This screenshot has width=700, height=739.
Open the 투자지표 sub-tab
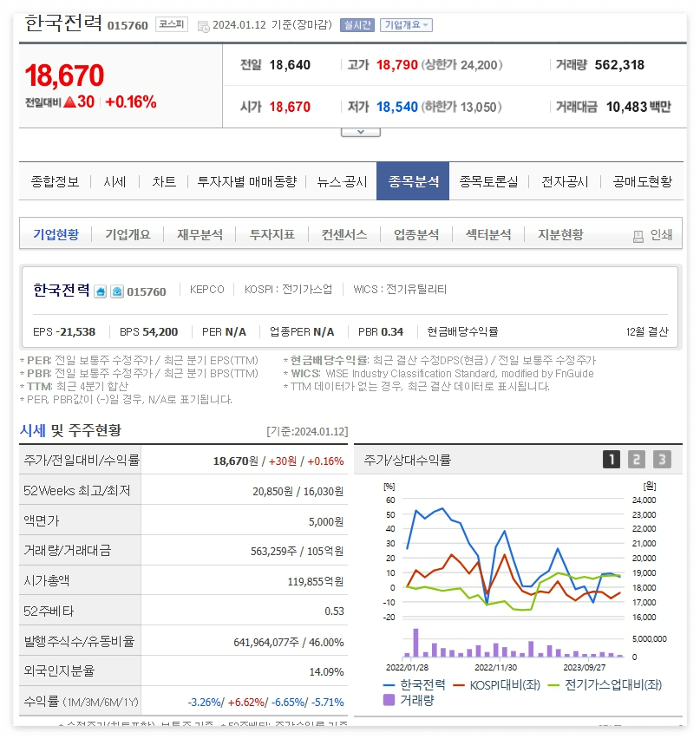pos(272,234)
